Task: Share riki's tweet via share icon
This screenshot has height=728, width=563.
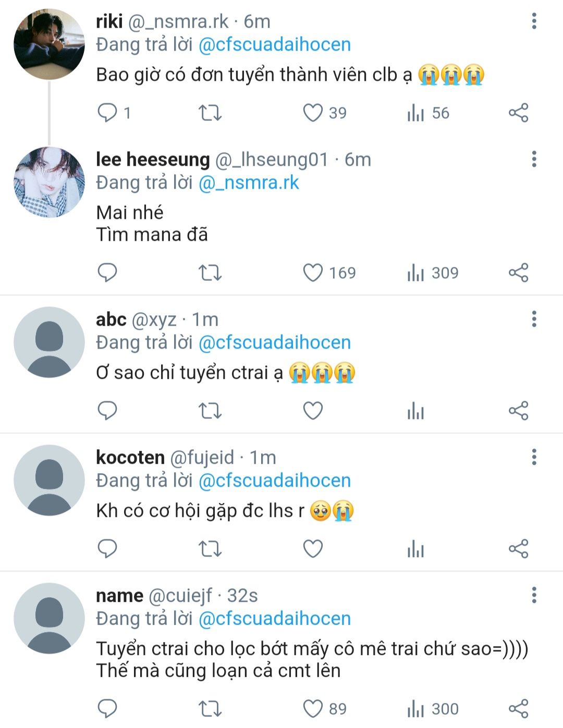Action: point(518,113)
